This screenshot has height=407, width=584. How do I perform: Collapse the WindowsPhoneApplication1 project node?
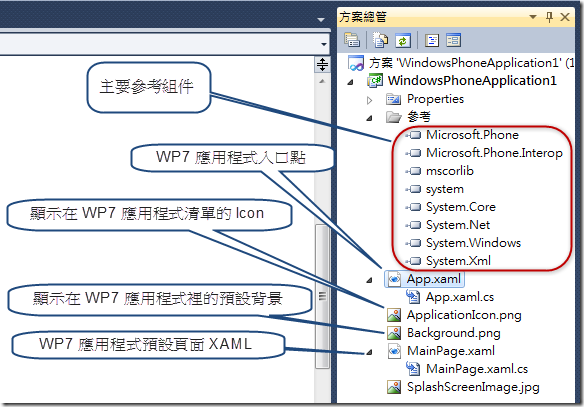pyautogui.click(x=350, y=82)
